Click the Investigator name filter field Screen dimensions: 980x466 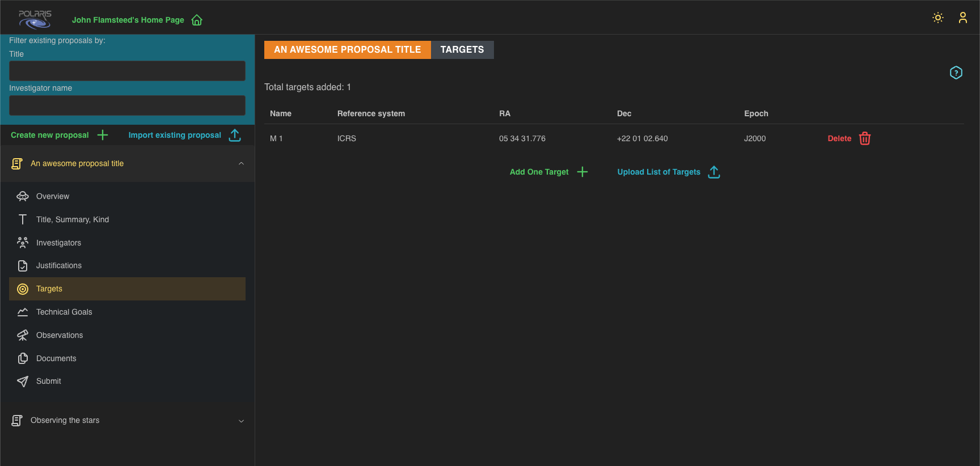(127, 105)
